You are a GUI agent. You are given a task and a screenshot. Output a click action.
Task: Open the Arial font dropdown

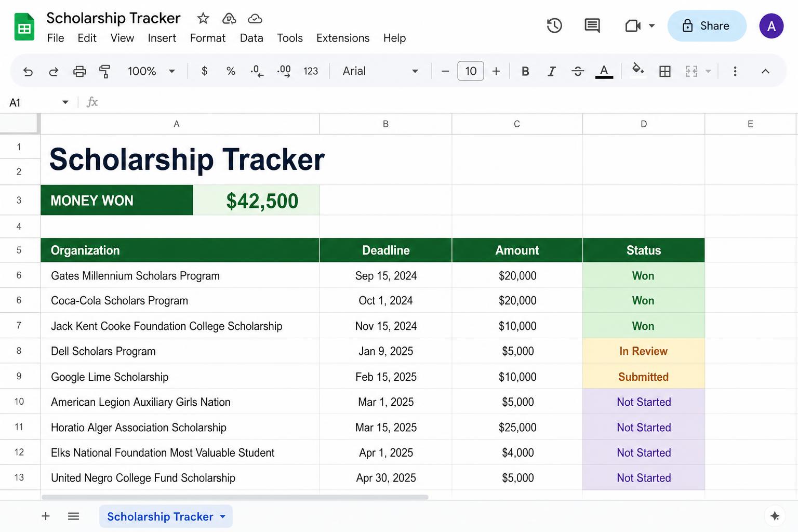pos(381,71)
